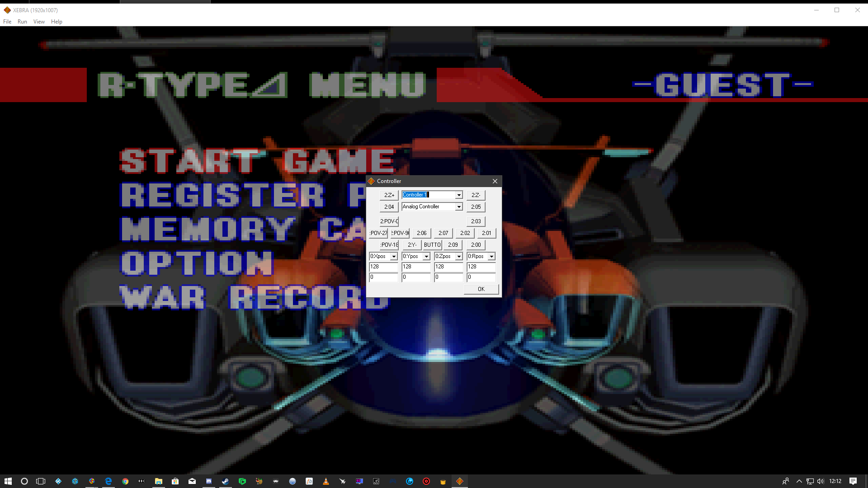Click the 2:09 mapping button

point(453,245)
